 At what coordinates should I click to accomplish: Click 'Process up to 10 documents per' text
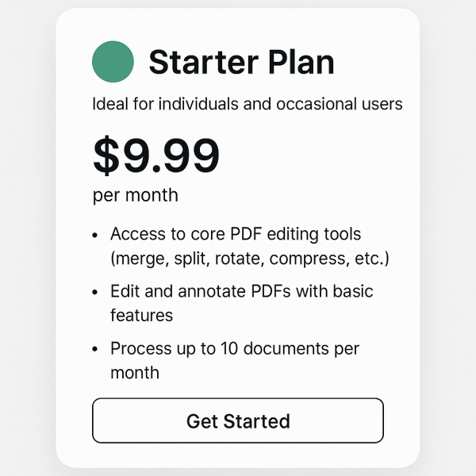pyautogui.click(x=235, y=348)
